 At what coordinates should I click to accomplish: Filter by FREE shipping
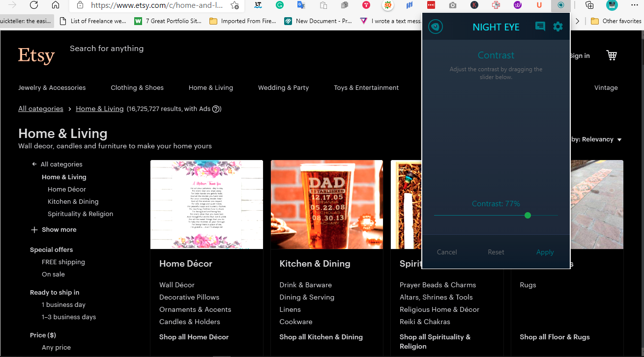point(63,262)
